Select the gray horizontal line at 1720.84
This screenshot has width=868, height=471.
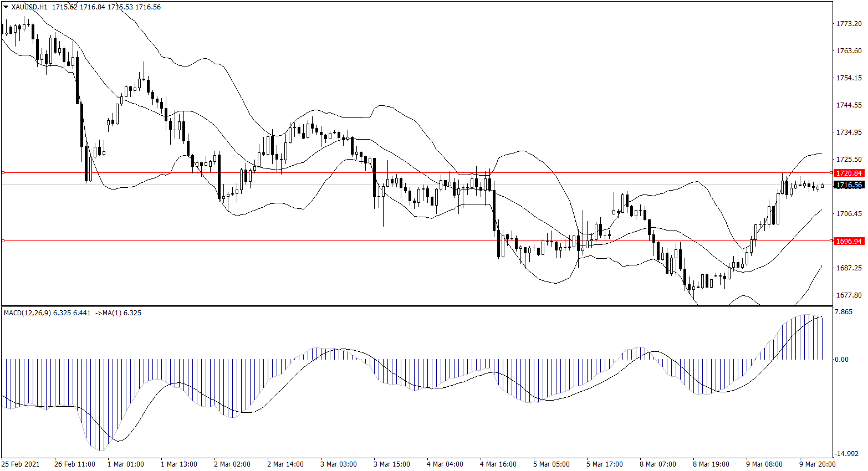click(333, 173)
